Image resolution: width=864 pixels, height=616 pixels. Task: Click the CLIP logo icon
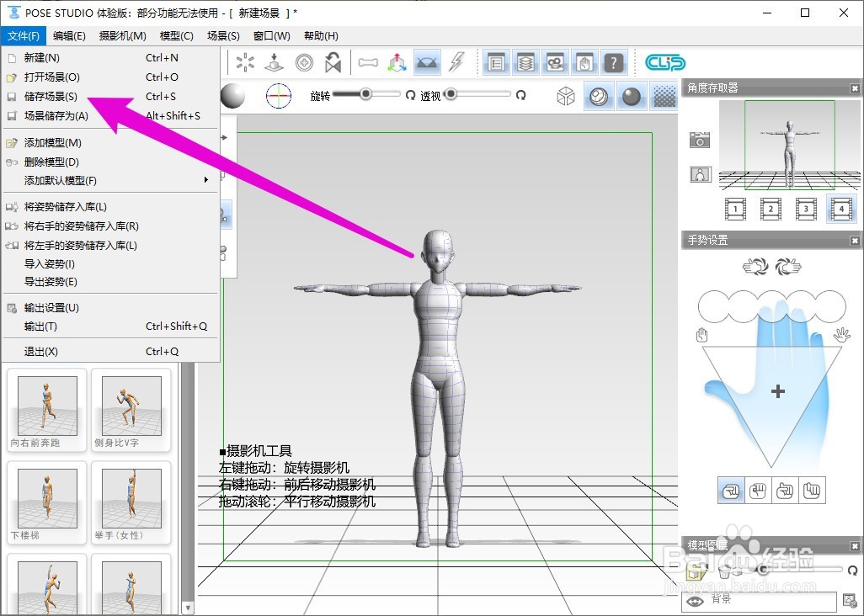(x=665, y=63)
